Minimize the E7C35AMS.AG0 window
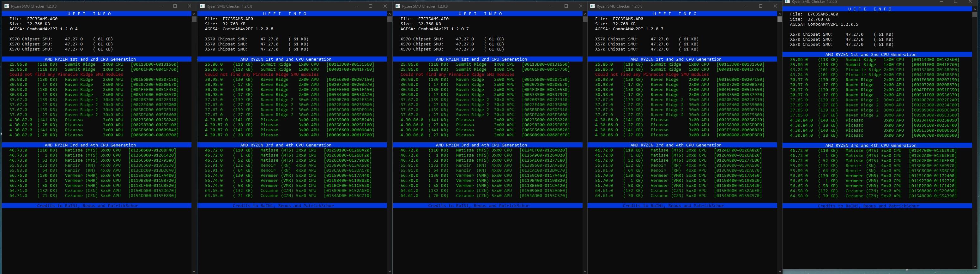 161,6
